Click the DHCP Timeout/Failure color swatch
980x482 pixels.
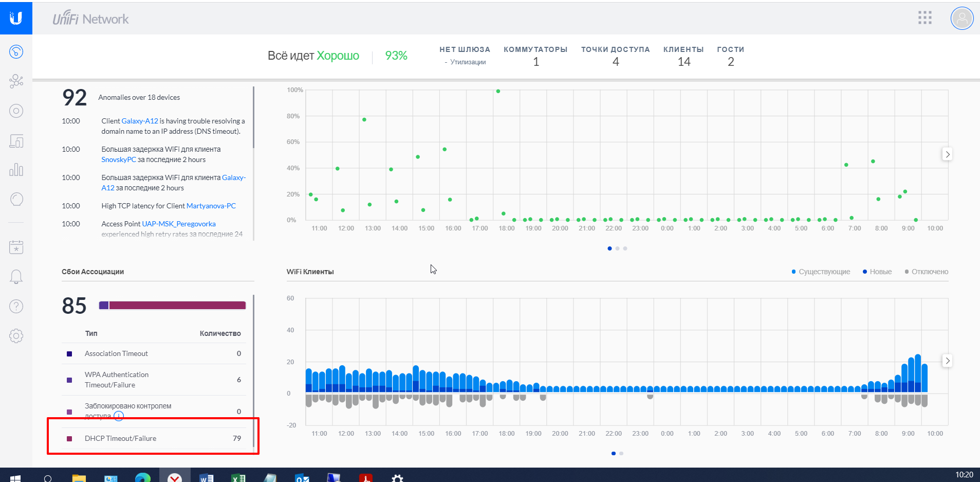(69, 439)
